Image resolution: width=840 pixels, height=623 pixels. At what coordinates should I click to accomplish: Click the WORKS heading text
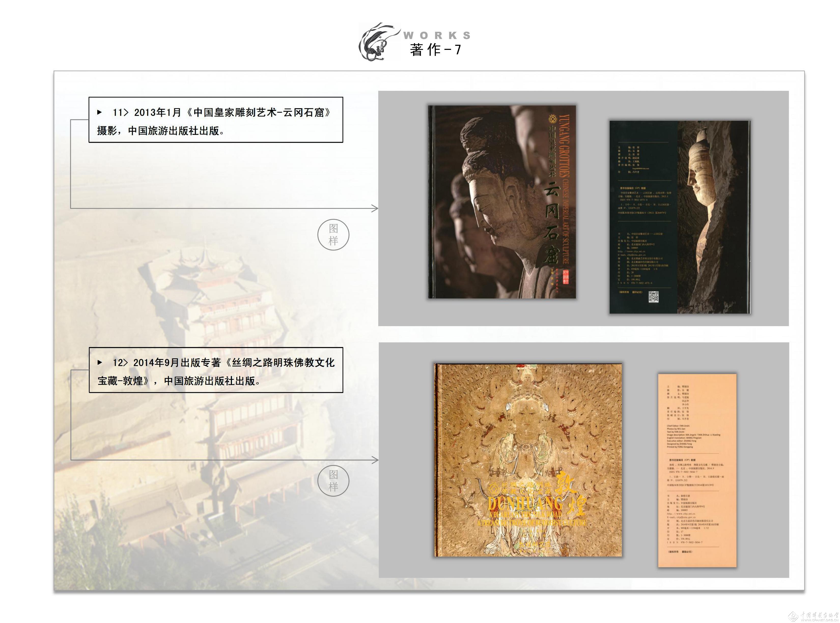[437, 35]
